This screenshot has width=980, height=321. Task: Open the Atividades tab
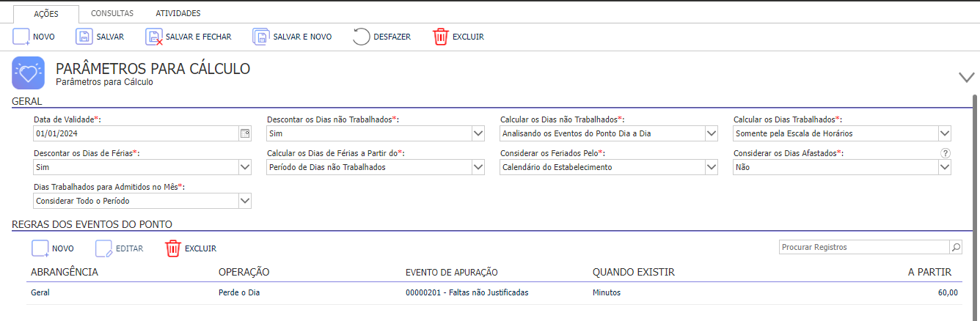178,13
